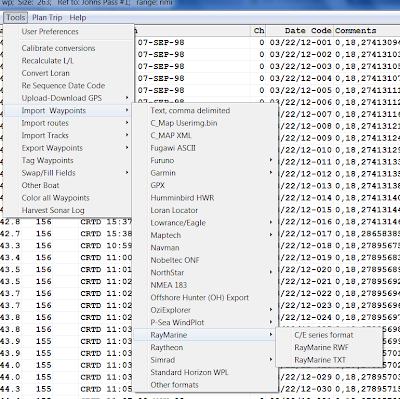
Task: Open the Help menu
Action: click(78, 18)
